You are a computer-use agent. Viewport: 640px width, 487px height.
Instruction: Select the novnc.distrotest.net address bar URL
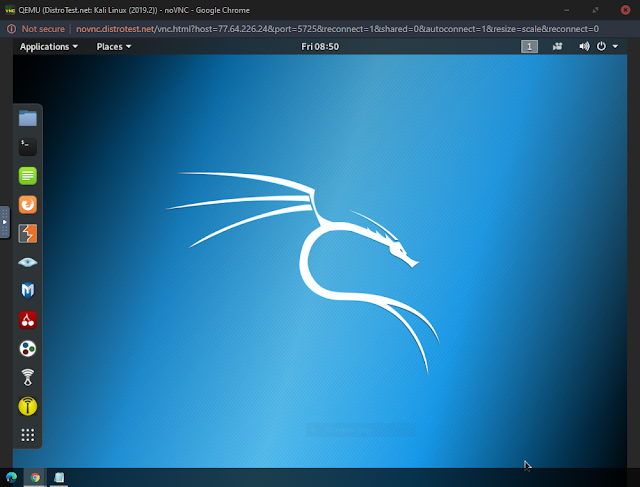pyautogui.click(x=337, y=29)
